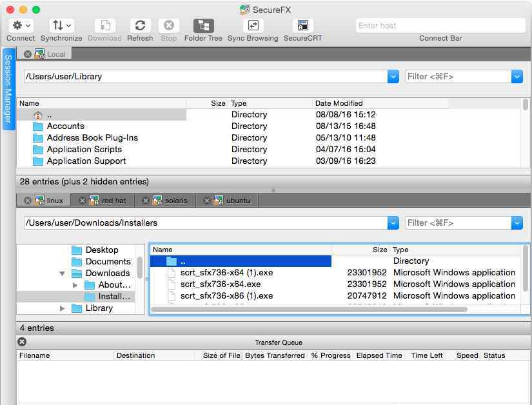Screen dimensions: 532x405
Task: Click the Installers path field
Action: (x=206, y=223)
